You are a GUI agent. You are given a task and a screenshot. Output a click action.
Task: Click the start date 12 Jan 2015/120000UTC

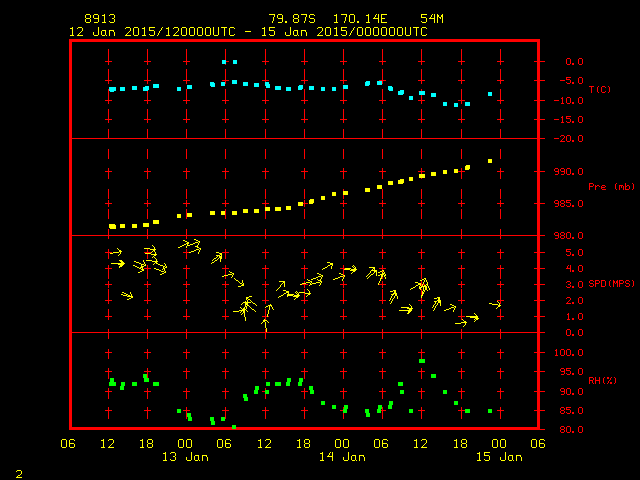point(152,32)
